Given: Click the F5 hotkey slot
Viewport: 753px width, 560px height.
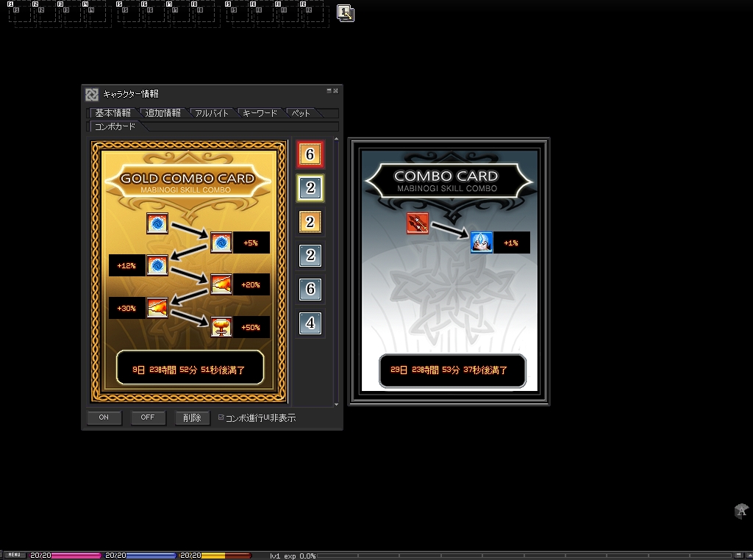Looking at the screenshot, I should [x=128, y=12].
